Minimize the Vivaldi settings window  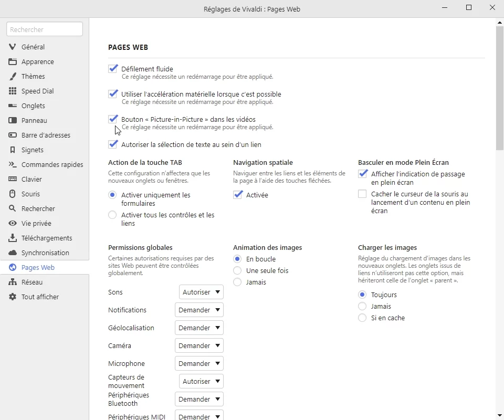tap(445, 8)
